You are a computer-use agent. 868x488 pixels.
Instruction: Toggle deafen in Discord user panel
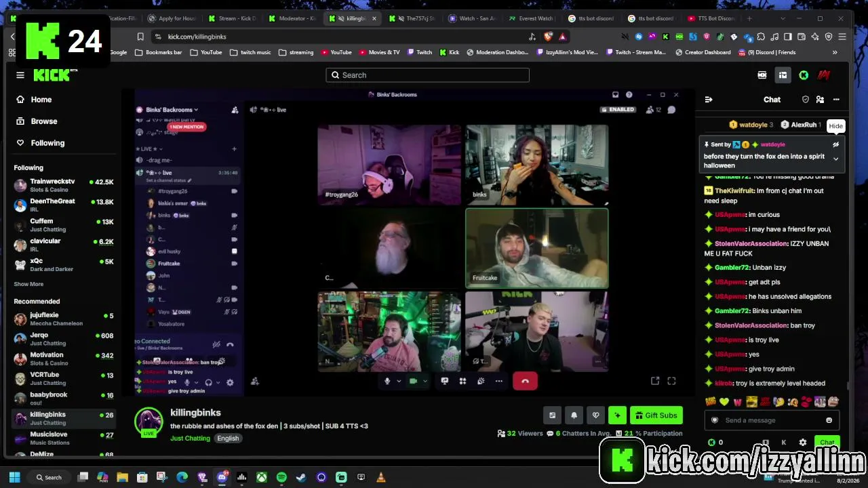click(x=208, y=382)
